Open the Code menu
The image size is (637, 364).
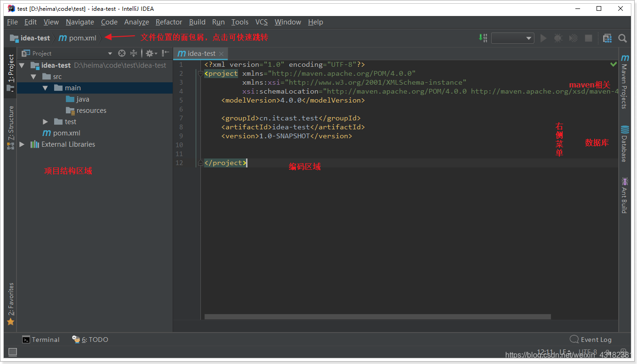click(109, 22)
